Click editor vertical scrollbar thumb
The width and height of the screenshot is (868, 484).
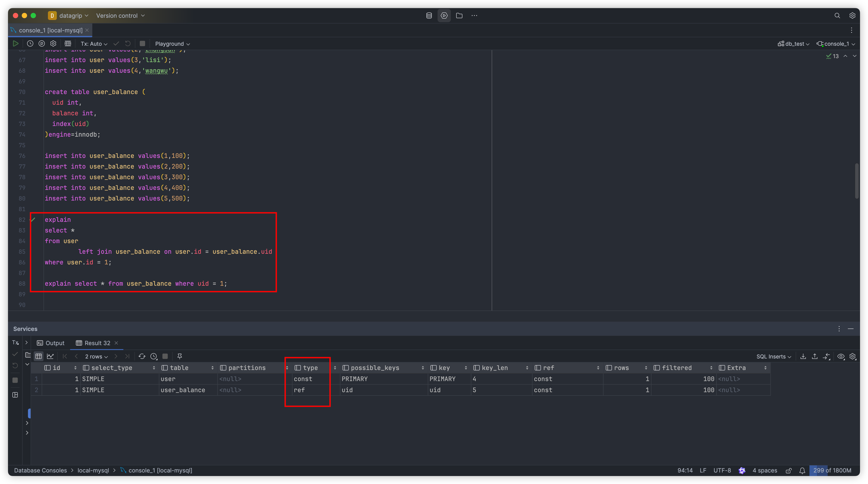pyautogui.click(x=857, y=181)
